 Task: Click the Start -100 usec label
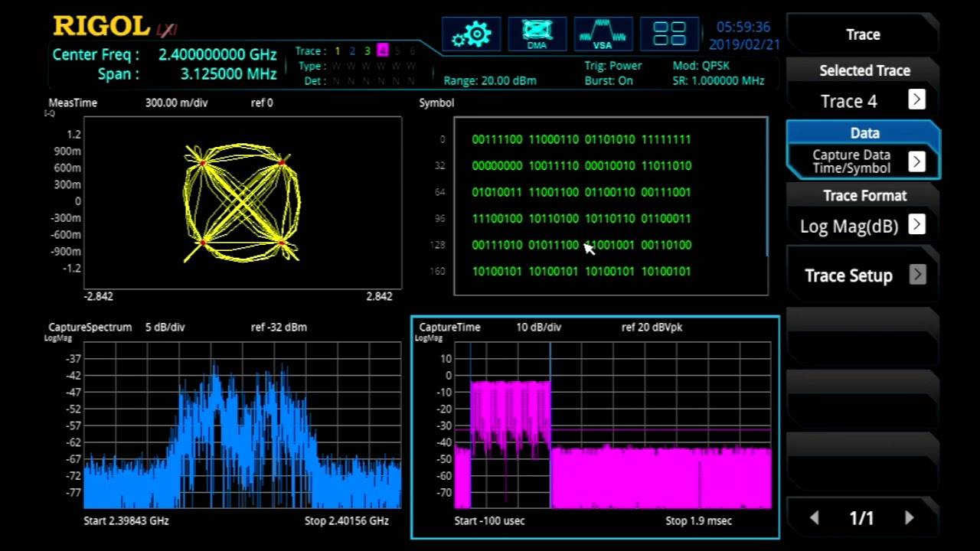(x=489, y=520)
